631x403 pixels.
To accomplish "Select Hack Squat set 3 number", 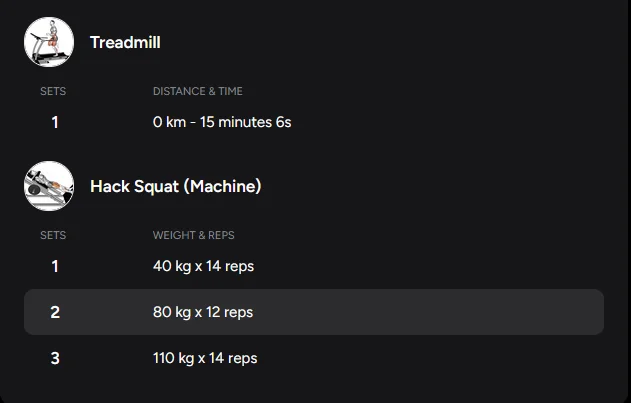I will click(x=55, y=358).
